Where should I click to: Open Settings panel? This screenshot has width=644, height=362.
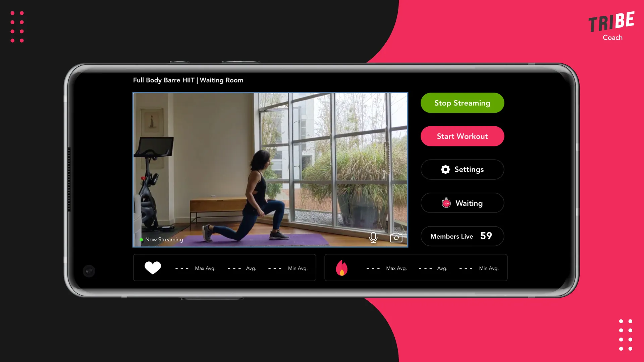click(462, 169)
